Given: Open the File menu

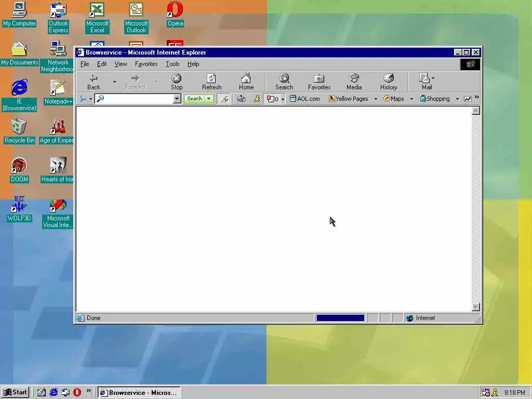Looking at the screenshot, I should [x=85, y=64].
